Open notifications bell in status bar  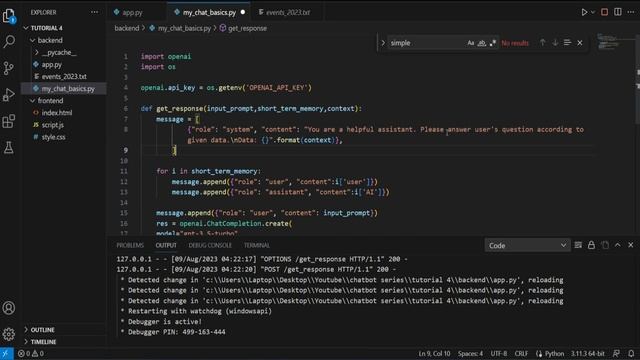pyautogui.click(x=631, y=354)
